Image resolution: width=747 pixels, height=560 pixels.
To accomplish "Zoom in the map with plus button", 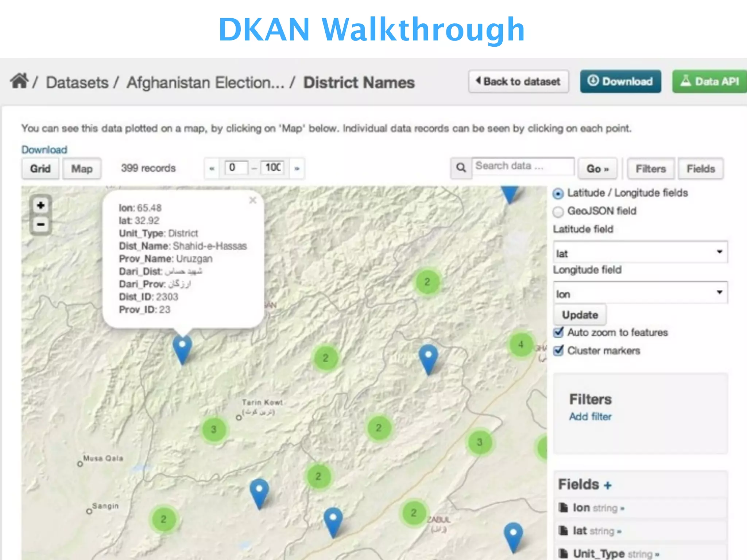I will click(x=40, y=206).
